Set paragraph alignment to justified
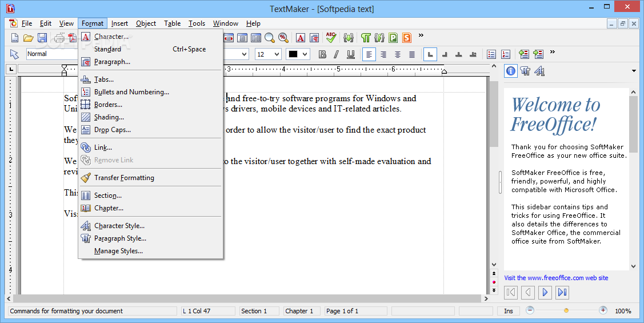 pyautogui.click(x=412, y=54)
